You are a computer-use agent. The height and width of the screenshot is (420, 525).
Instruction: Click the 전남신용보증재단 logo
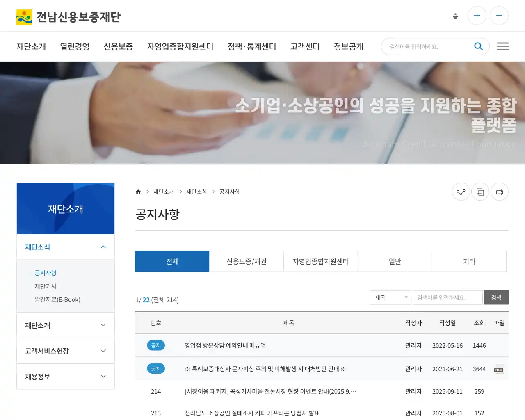[68, 17]
